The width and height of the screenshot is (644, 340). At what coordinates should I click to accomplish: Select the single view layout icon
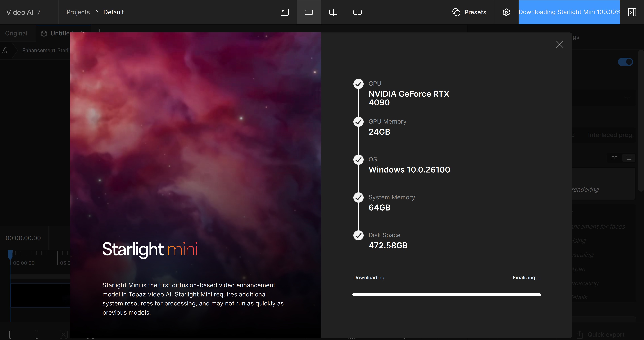click(309, 12)
